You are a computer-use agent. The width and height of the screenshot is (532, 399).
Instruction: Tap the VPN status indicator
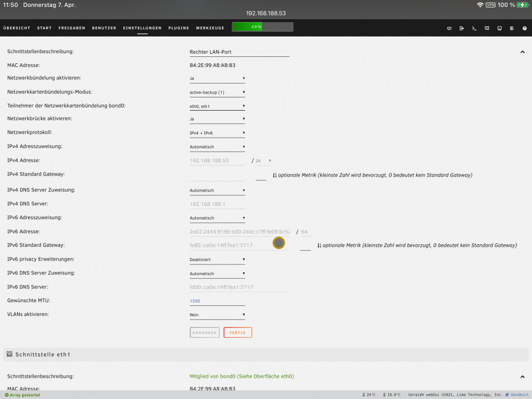[491, 5]
